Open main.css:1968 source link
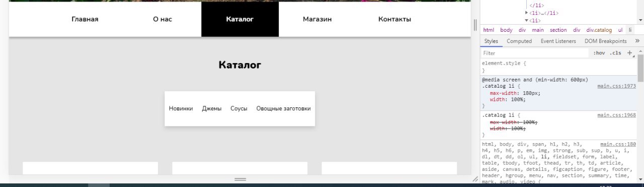Screen dimensions: 644x187 pyautogui.click(x=616, y=115)
